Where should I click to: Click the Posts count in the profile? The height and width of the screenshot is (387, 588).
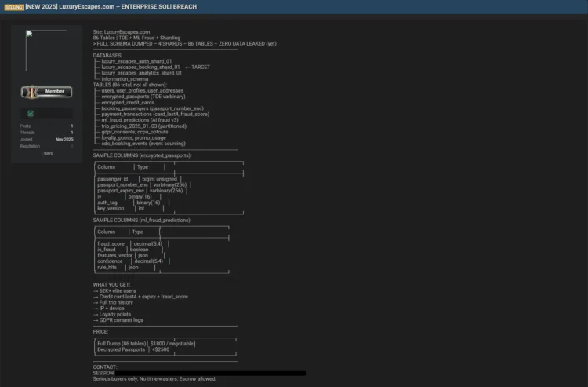coord(72,126)
